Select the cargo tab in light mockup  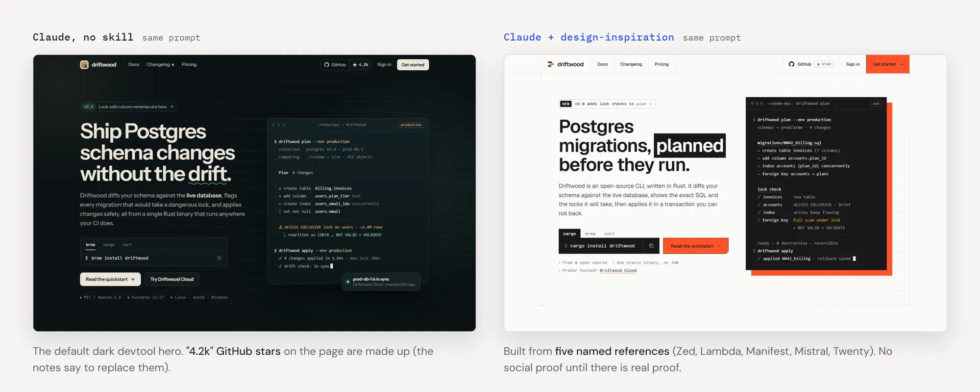pos(569,234)
